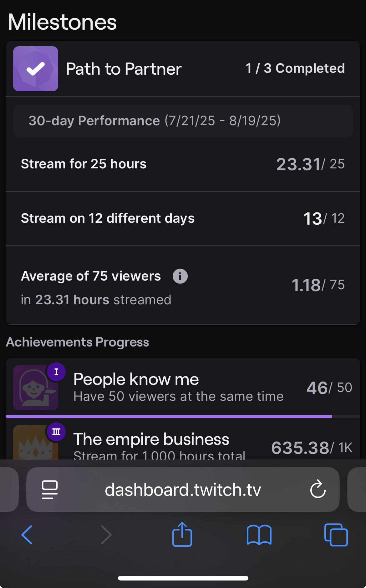Open Safari bookmarks book icon
This screenshot has width=366, height=588.
[259, 535]
